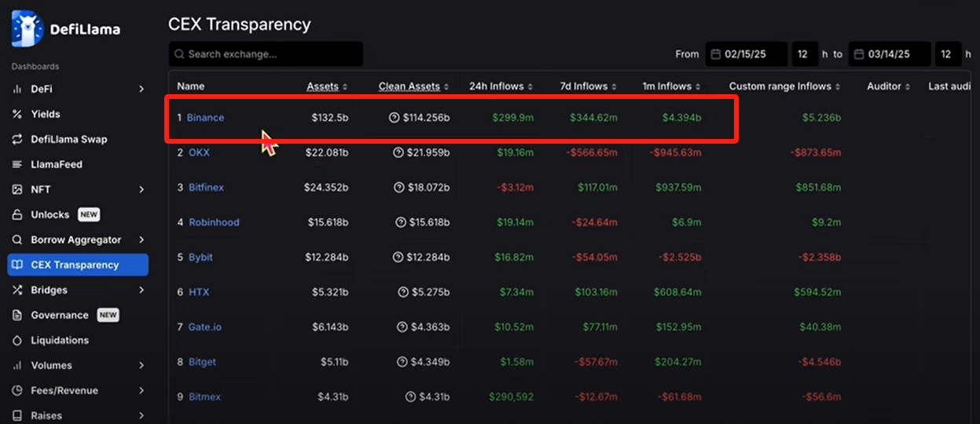Click the Fees/Revenue pie icon

click(x=17, y=390)
